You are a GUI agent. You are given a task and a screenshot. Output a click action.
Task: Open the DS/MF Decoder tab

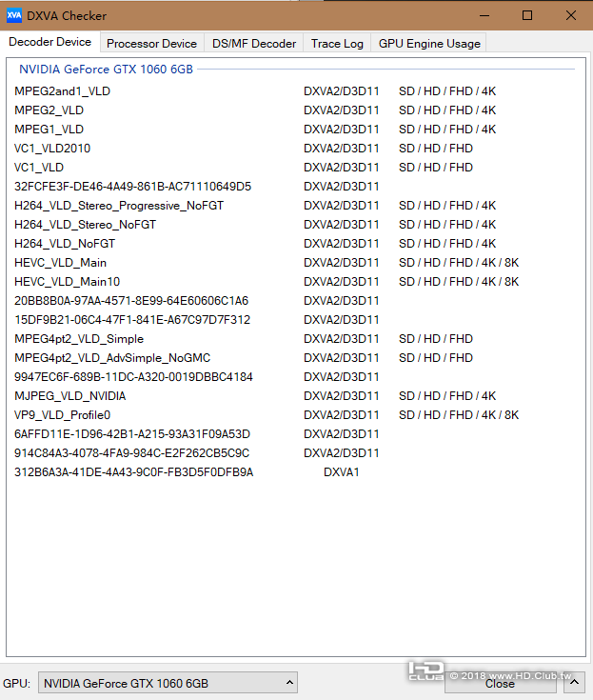click(254, 43)
